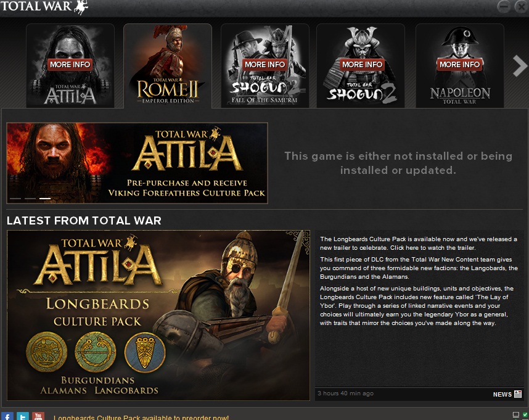The width and height of the screenshot is (529, 420).
Task: Select the Rome II Emperor Edition tab
Action: tap(168, 66)
